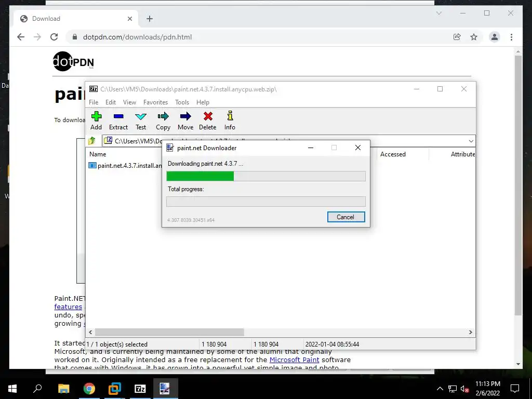Viewport: 532px width, 399px height.
Task: Follow the Microsoft Paint link
Action: [x=294, y=360]
